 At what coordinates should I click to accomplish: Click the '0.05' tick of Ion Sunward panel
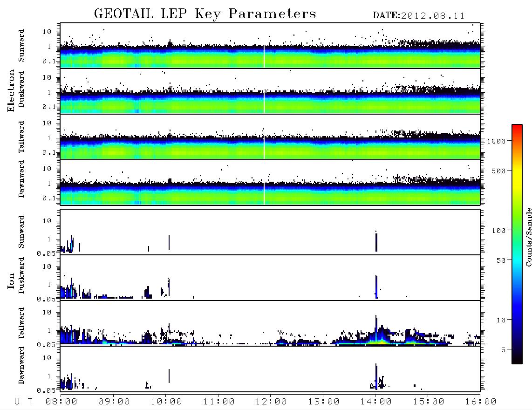pyautogui.click(x=46, y=253)
